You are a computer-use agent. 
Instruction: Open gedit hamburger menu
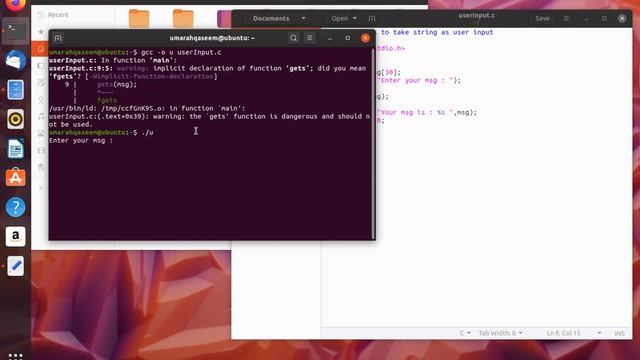coord(566,18)
